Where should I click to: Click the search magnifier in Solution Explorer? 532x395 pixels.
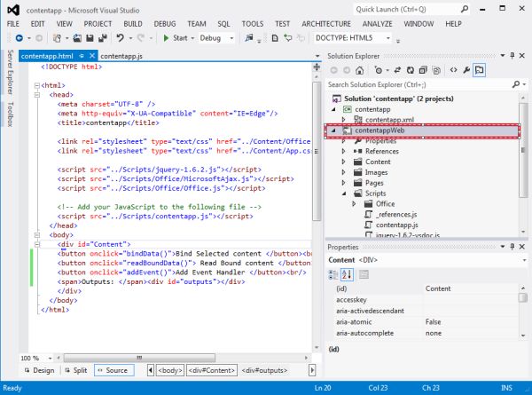(516, 84)
